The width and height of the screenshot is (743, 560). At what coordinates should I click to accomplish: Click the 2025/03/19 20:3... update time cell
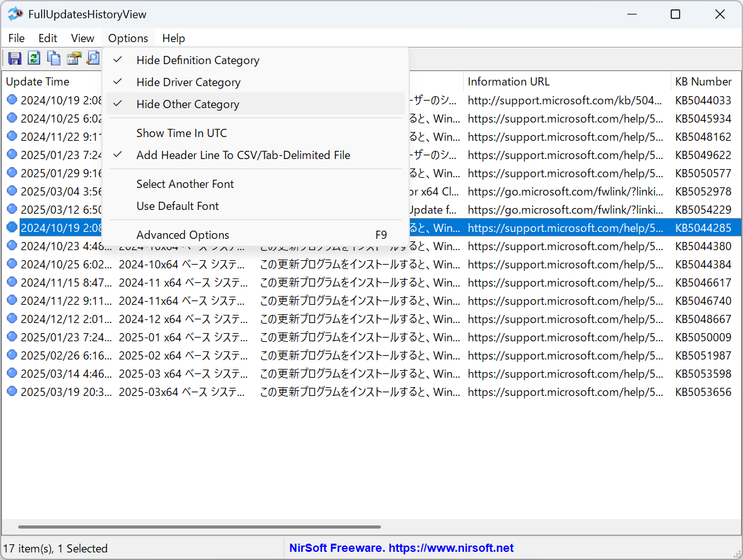tap(67, 392)
